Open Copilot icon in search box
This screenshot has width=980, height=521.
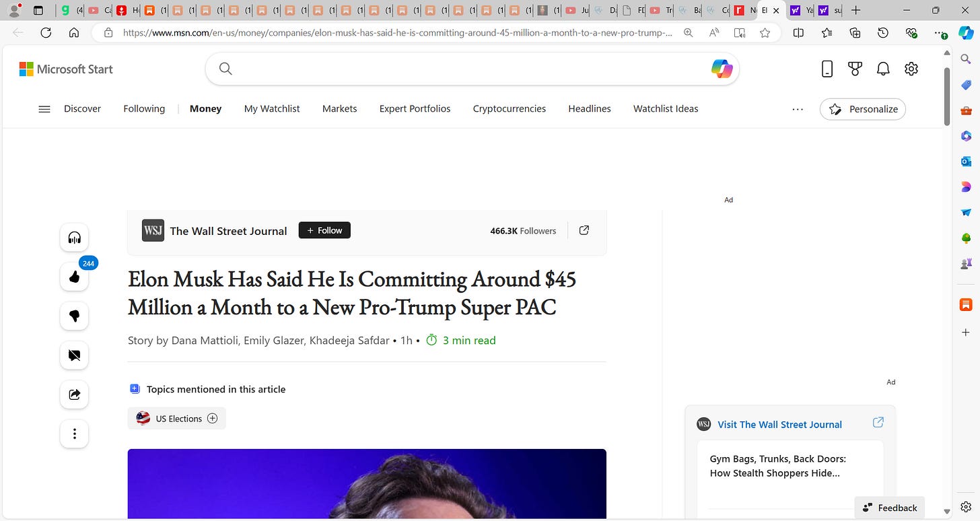click(x=722, y=69)
